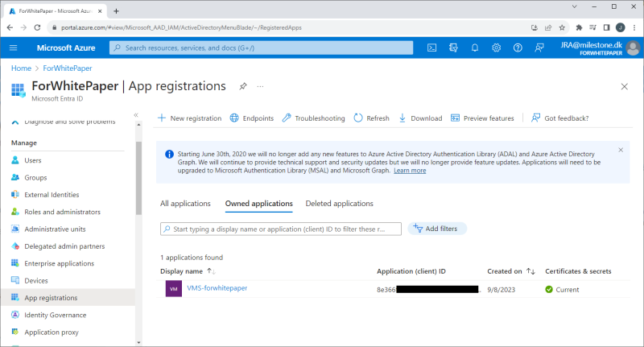This screenshot has height=347, width=644.
Task: Collapse the left sidebar menu
Action: coord(135,116)
